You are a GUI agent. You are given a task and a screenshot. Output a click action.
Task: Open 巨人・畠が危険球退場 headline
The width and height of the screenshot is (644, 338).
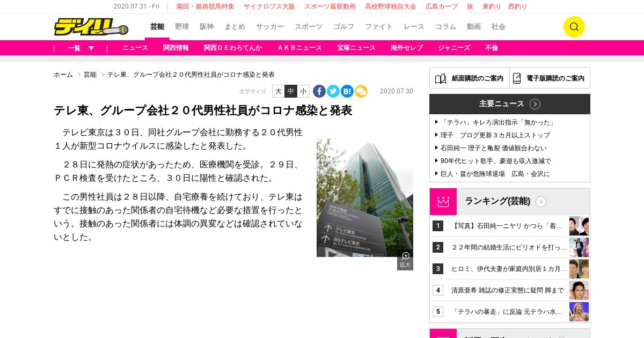tap(495, 174)
